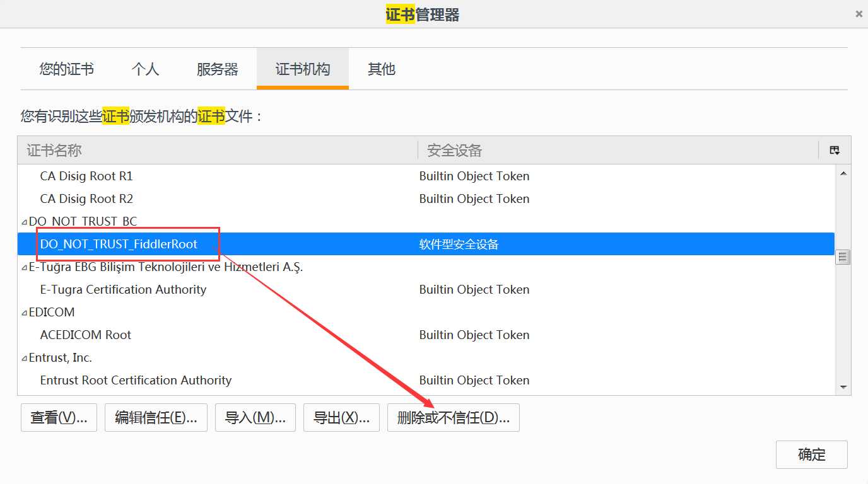Switch to the 服务器 tab
The height and width of the screenshot is (484, 868).
tap(217, 69)
